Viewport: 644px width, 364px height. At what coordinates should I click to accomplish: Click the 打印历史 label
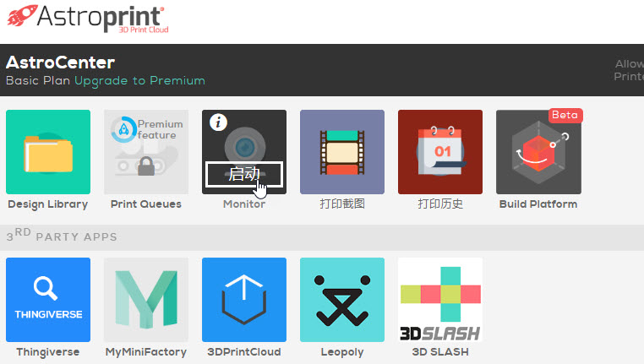point(440,204)
